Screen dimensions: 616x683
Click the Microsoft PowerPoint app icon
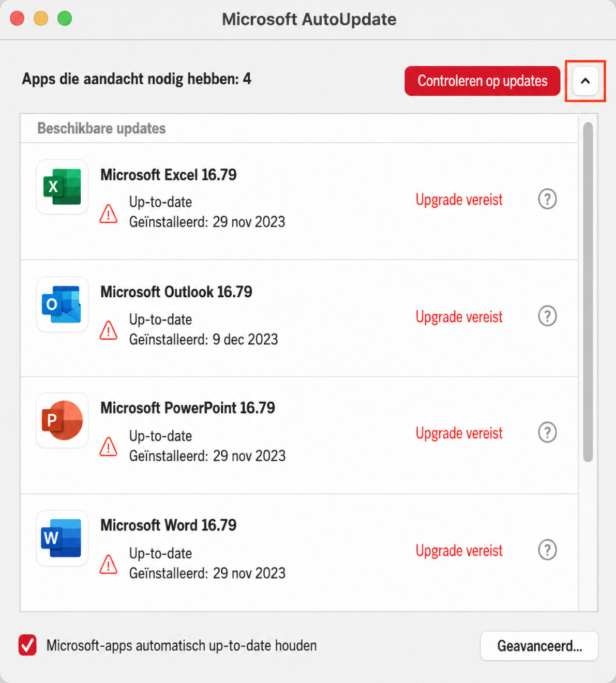62,420
